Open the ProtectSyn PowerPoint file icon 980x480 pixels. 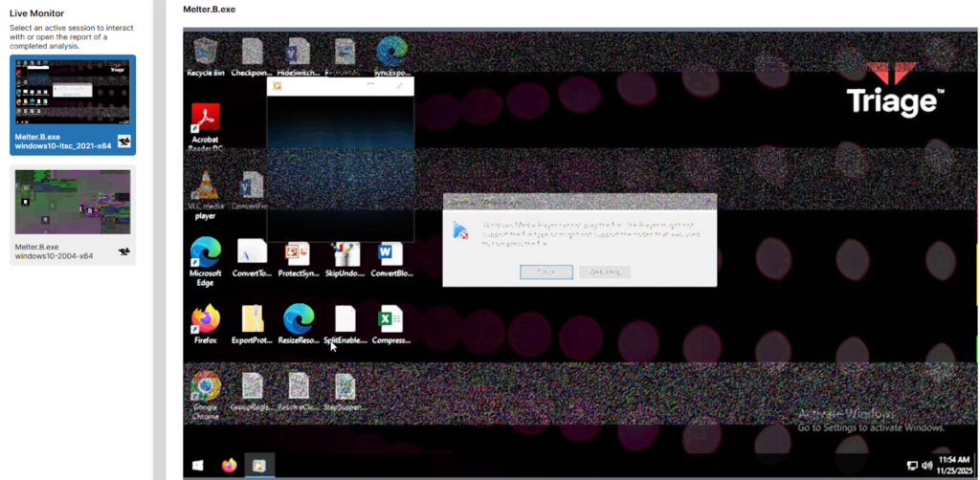pos(297,254)
